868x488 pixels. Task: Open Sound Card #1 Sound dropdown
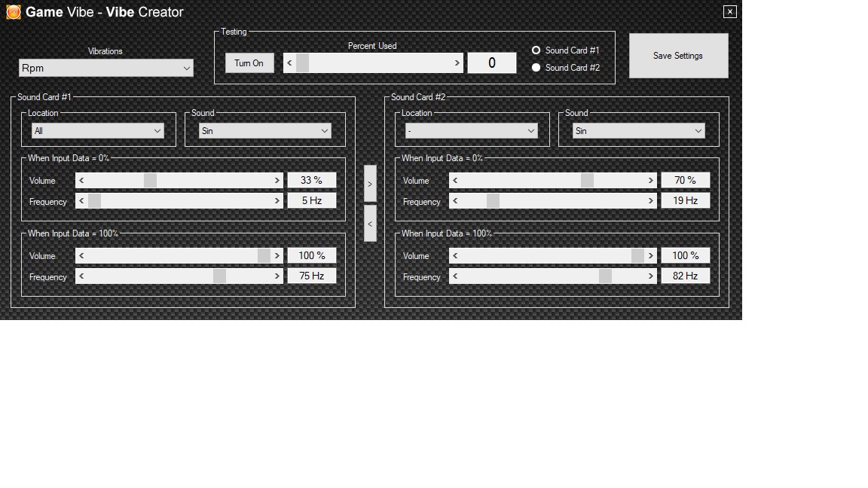pyautogui.click(x=265, y=131)
